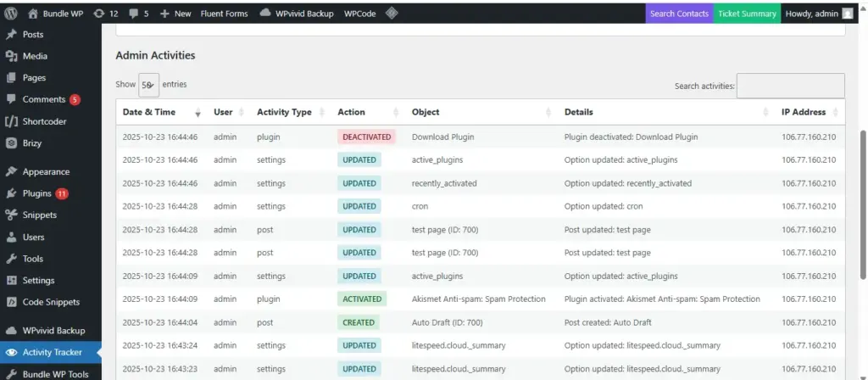Click the Bundle WP Tools wrench icon
The width and height of the screenshot is (868, 380).
click(11, 374)
